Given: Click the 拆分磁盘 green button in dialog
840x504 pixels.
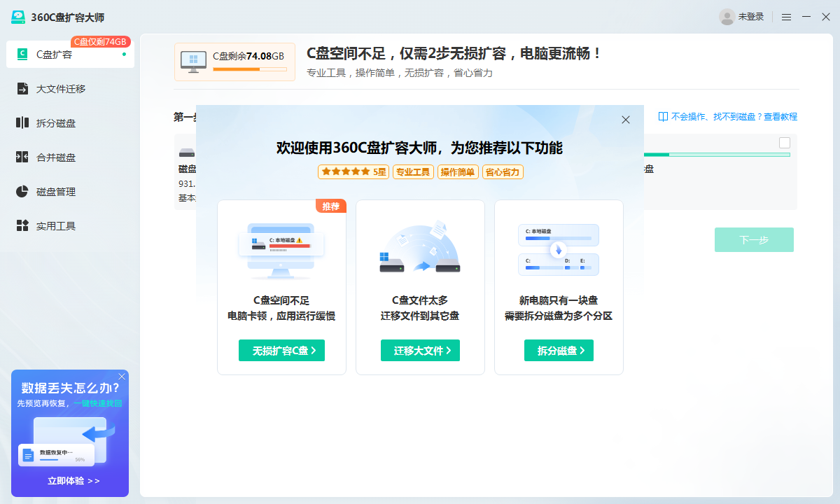Looking at the screenshot, I should pos(559,351).
